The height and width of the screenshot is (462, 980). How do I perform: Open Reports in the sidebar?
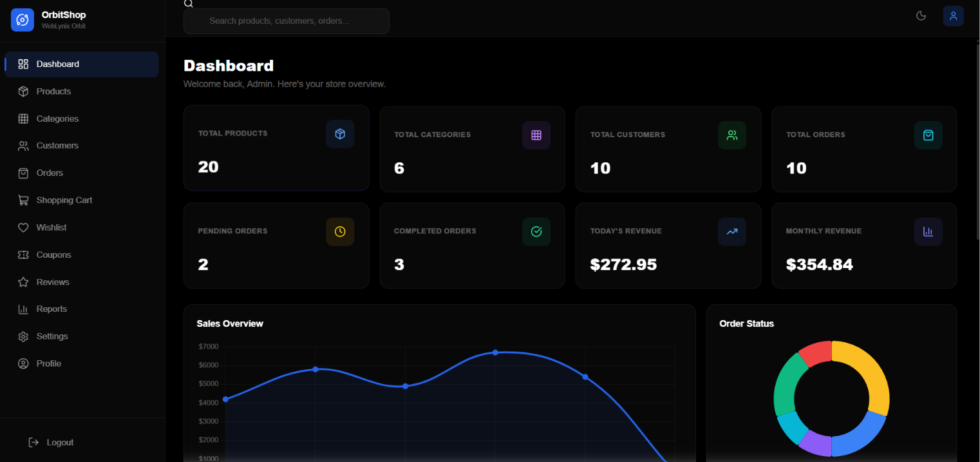[82, 309]
